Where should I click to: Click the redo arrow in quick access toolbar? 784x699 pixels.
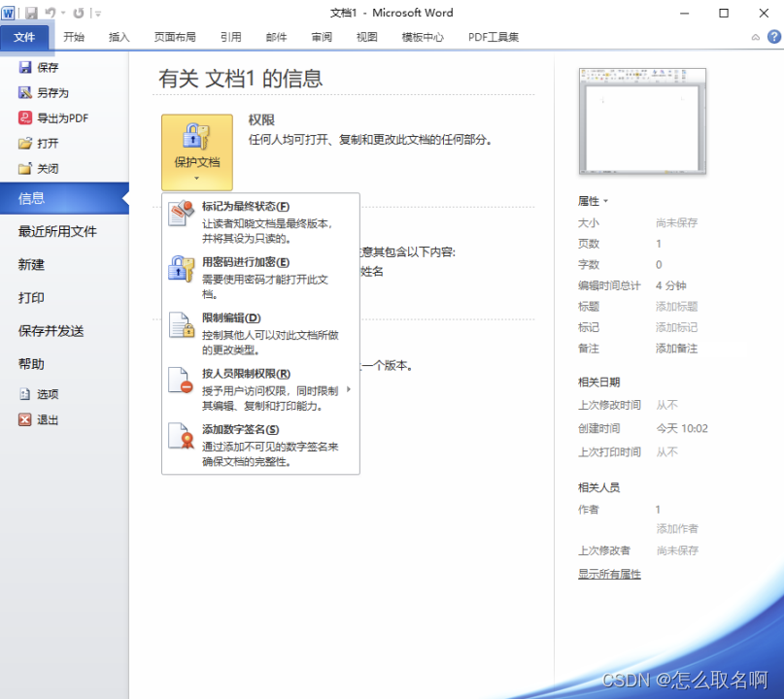[79, 13]
